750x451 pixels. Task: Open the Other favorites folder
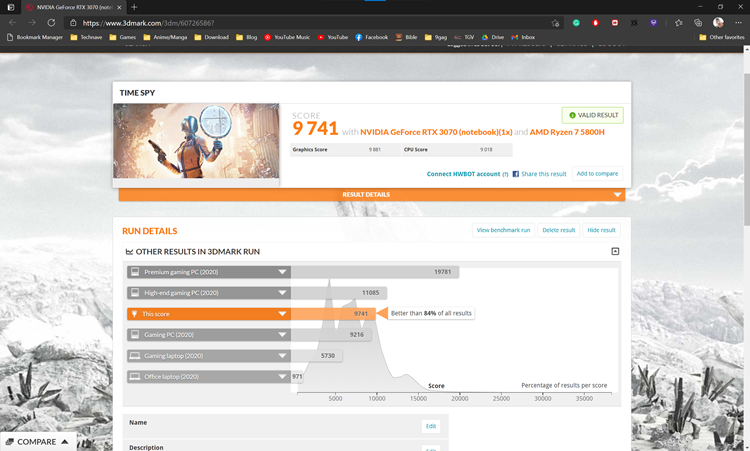tap(721, 37)
